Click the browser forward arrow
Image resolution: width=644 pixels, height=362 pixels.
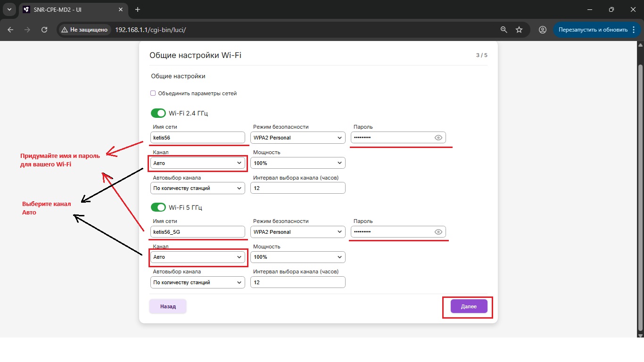(x=27, y=30)
